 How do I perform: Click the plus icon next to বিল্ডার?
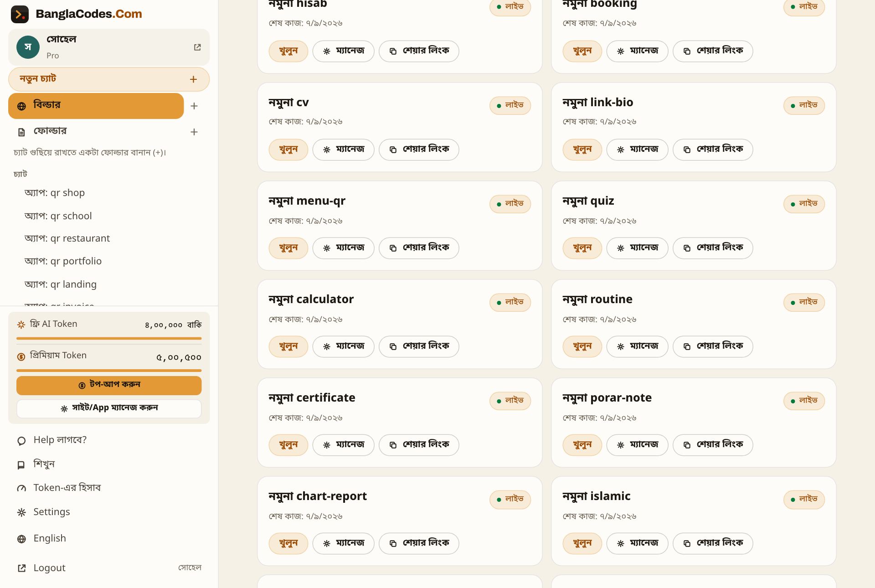tap(194, 106)
